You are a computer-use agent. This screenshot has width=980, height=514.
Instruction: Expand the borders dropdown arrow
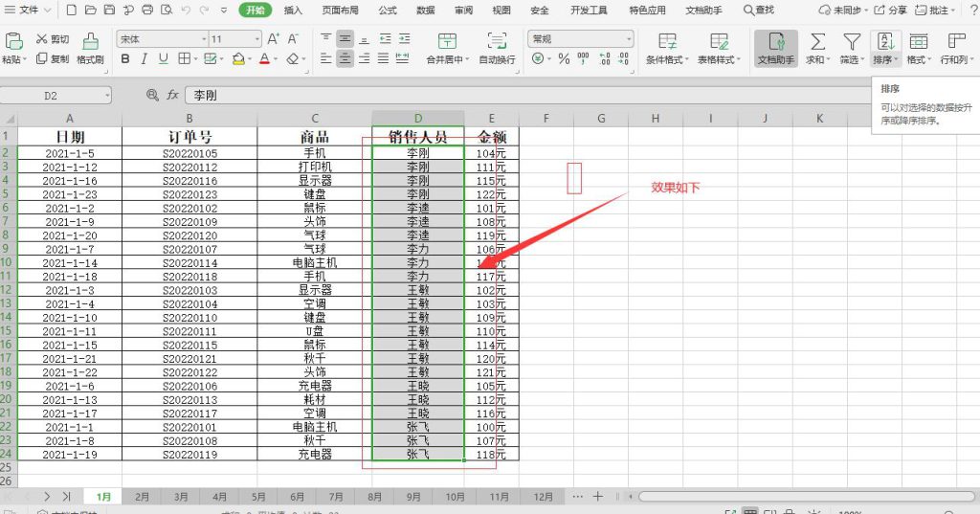[195, 59]
